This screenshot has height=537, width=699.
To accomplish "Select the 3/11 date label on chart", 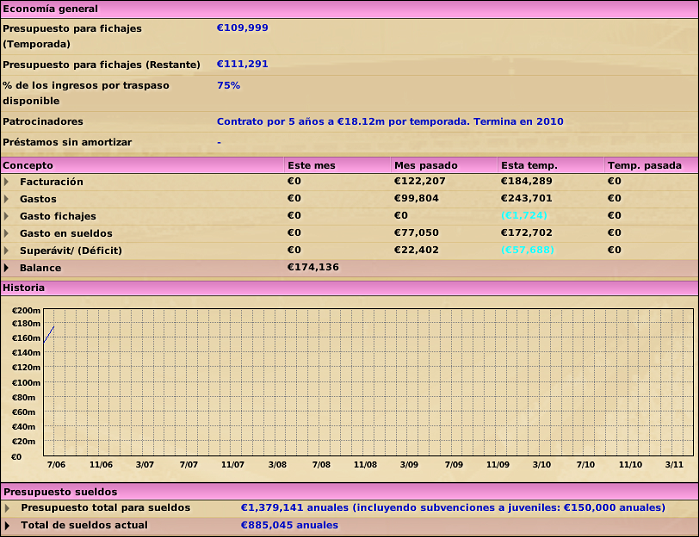I will [x=674, y=464].
